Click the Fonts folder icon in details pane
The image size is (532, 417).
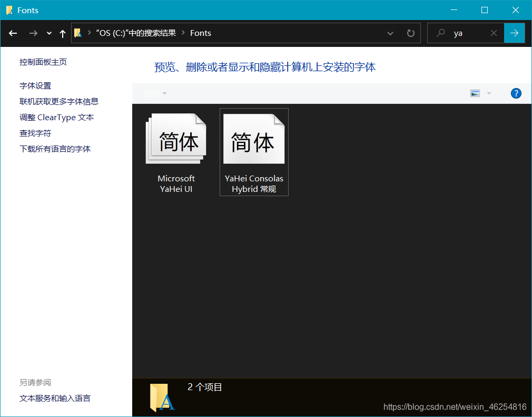(162, 397)
